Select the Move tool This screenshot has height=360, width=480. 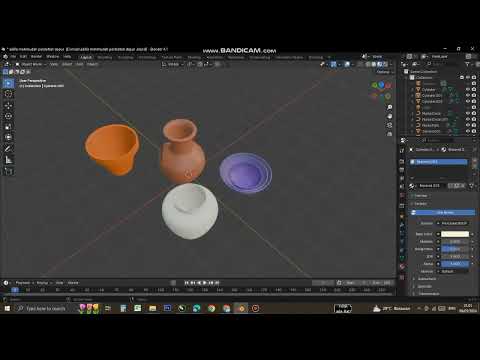click(x=8, y=105)
